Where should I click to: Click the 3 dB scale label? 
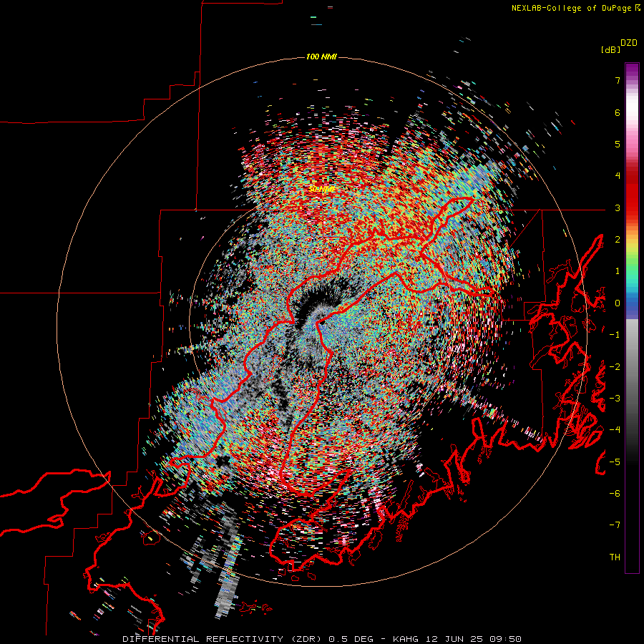click(618, 208)
